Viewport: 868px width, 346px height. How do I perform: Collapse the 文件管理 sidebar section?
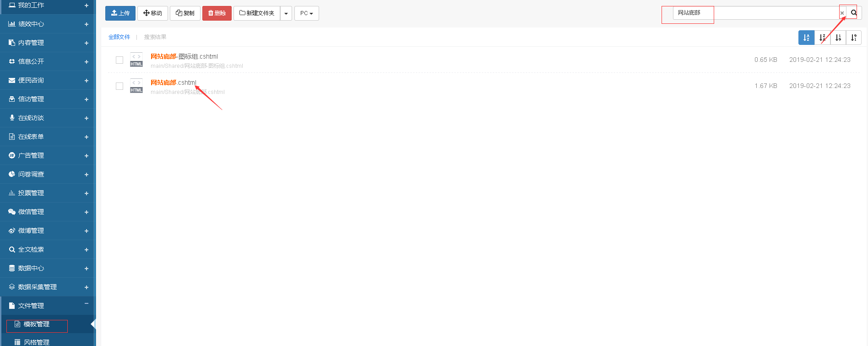click(x=86, y=304)
